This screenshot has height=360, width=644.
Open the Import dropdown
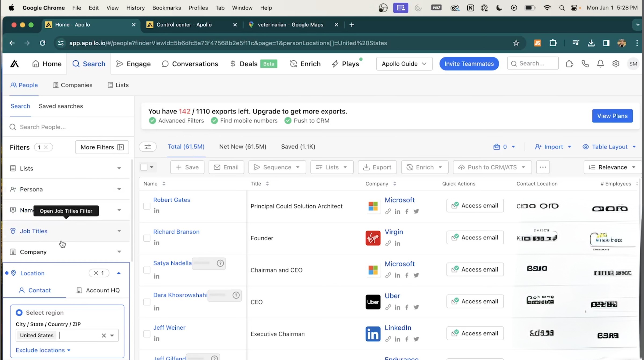[x=553, y=147]
